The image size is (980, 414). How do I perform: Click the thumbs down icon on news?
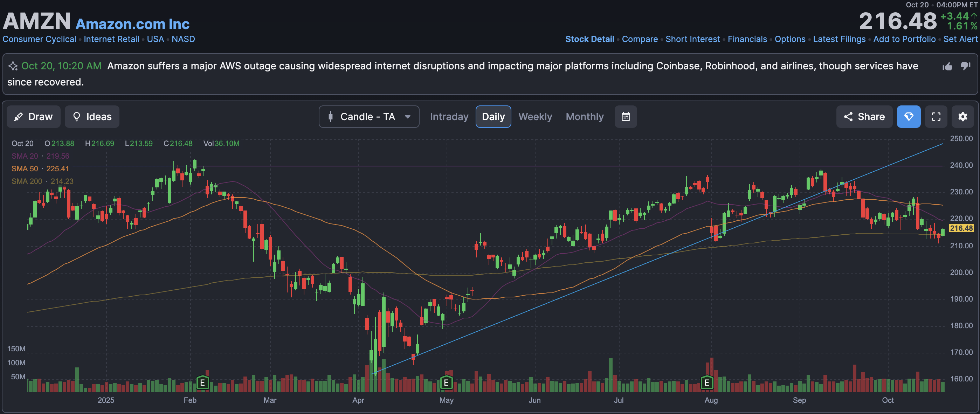click(965, 66)
